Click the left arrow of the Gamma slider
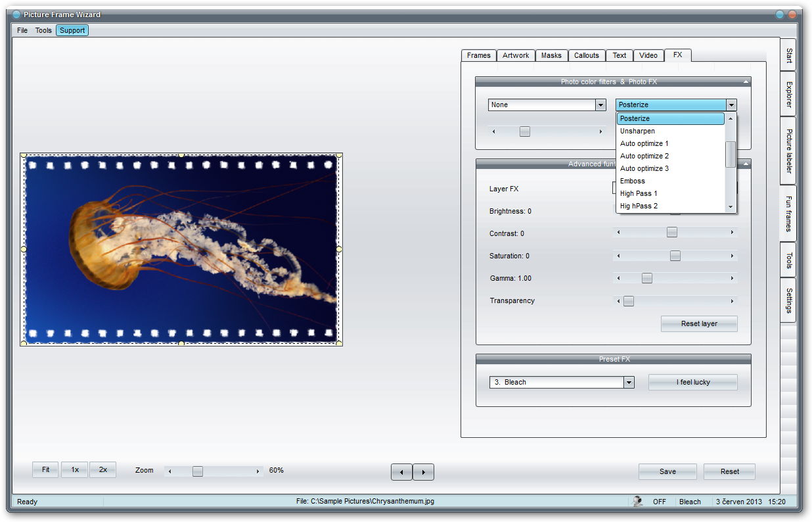This screenshot has height=522, width=812. (618, 278)
